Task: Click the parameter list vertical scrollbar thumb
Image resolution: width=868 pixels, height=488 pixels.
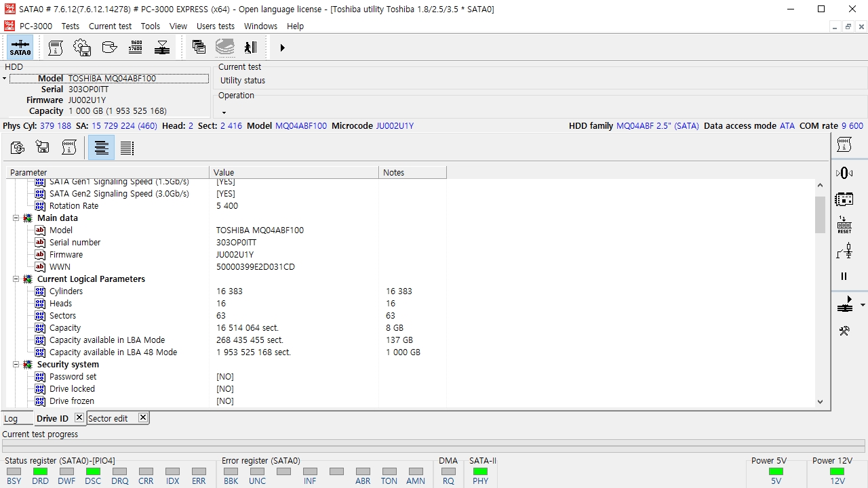Action: click(x=820, y=214)
